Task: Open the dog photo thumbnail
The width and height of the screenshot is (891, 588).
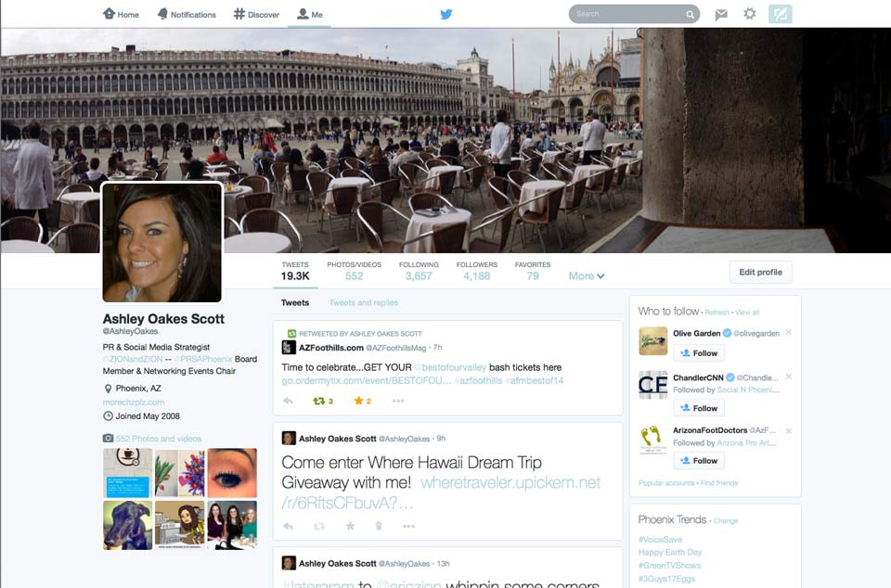Action: (x=128, y=525)
